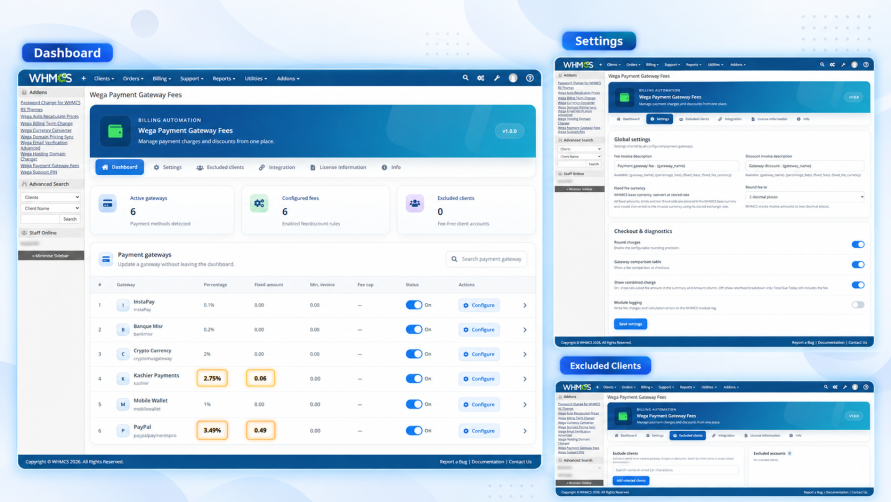Image resolution: width=891 pixels, height=502 pixels.
Task: Click the green wallet icon in Settings banner
Action: (x=624, y=97)
